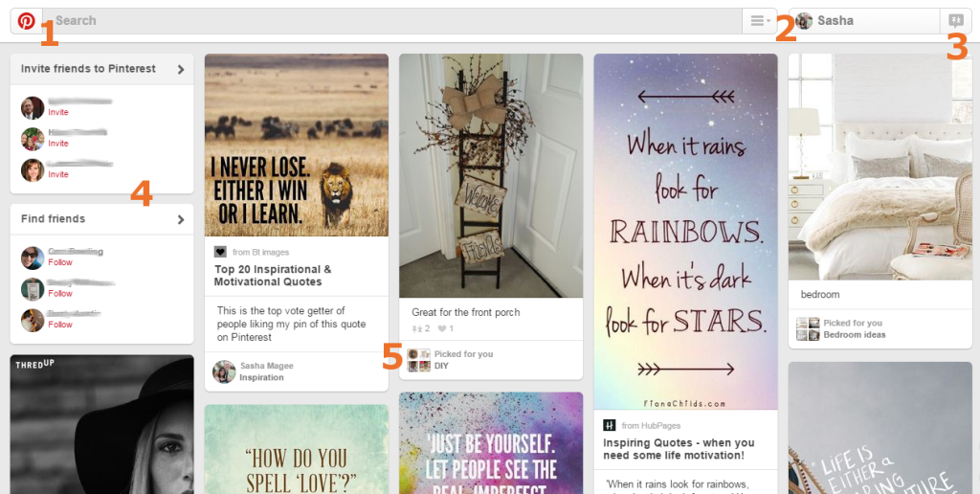980x494 pixels.
Task: Click the Bedroom ideas board thumbnail icon
Action: coord(808,329)
